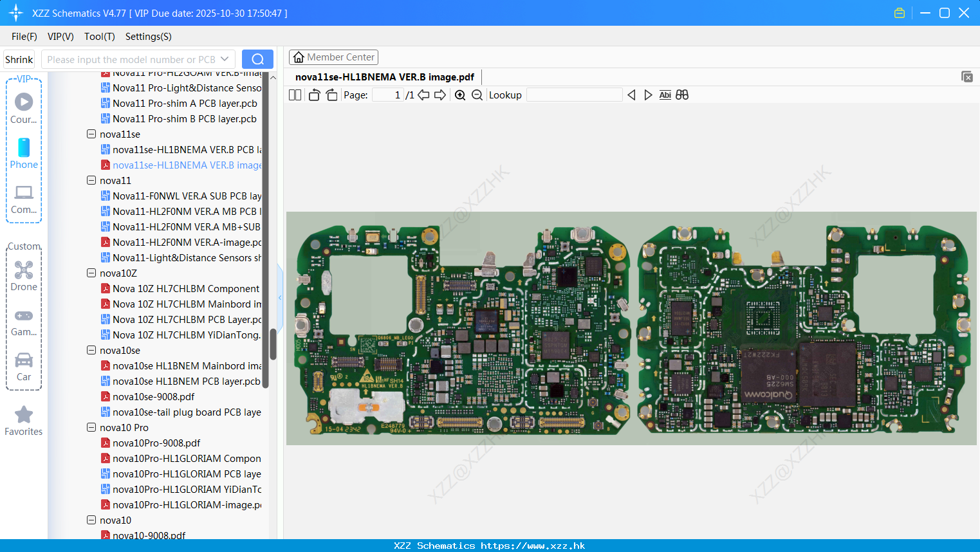Open nova10Pro-9008.pdf
Screen dimensions: 980x552
(x=151, y=443)
